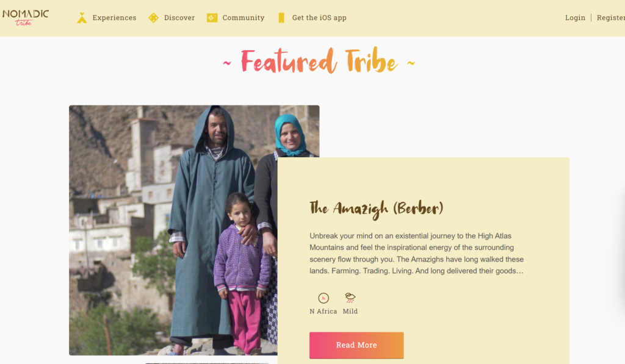
Task: Open the Discover menu item
Action: tap(179, 18)
